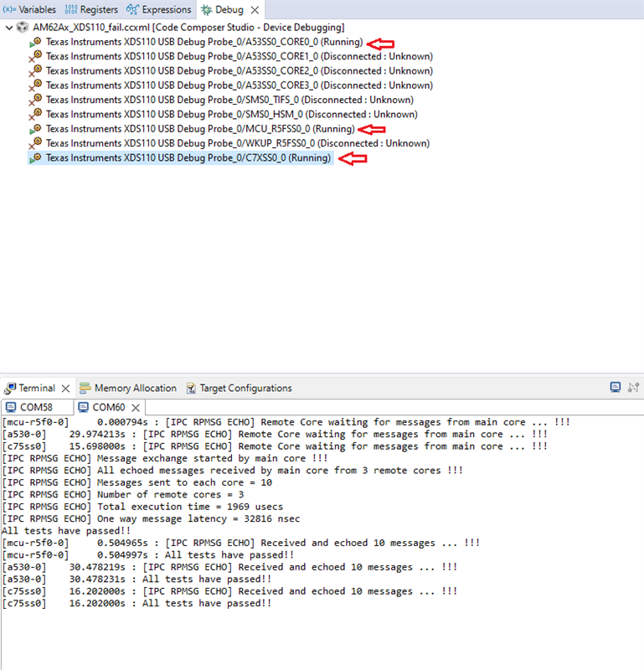This screenshot has height=670, width=644.
Task: Click the 'Messages sent to each core = 10' line
Action: pos(137,482)
